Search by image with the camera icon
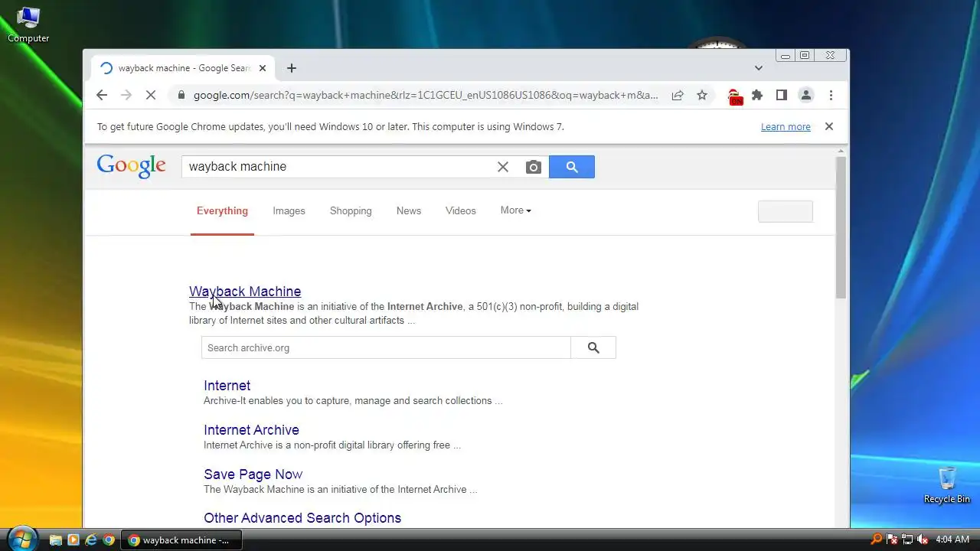This screenshot has width=980, height=551. (534, 167)
